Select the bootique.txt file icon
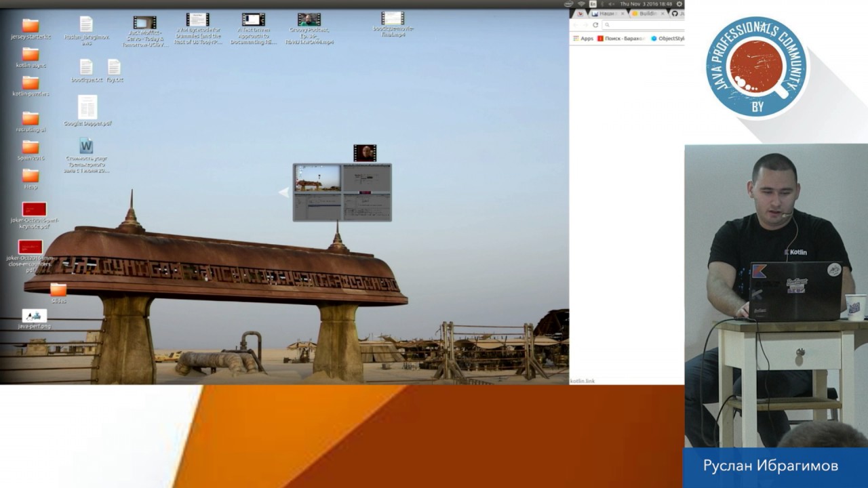Viewport: 868px width, 488px height. [x=86, y=66]
